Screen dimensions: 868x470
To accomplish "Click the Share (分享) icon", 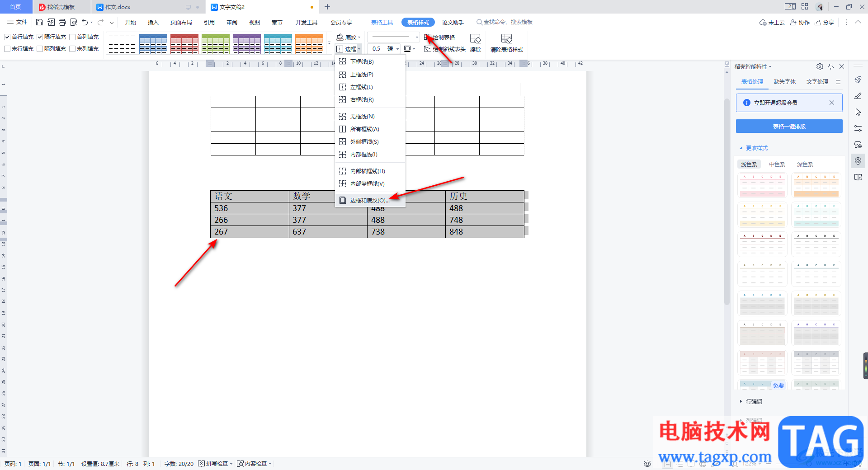I will coord(824,22).
